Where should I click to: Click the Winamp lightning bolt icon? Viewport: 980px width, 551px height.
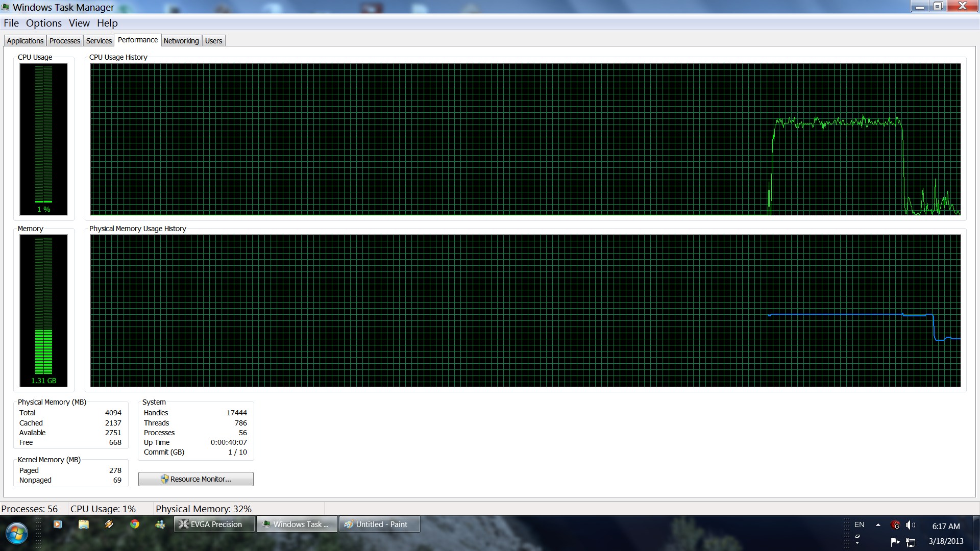[109, 524]
